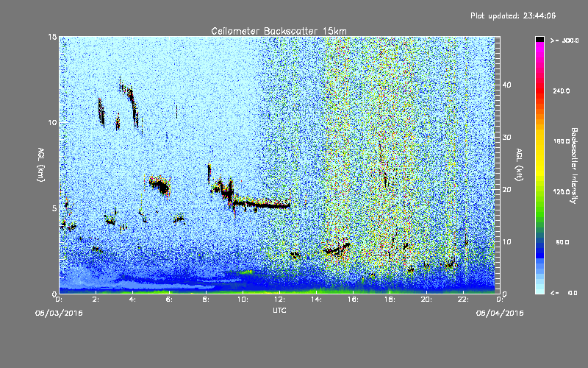The width and height of the screenshot is (588, 368).
Task: Click the "5" km axis tick label
Action: (54, 208)
